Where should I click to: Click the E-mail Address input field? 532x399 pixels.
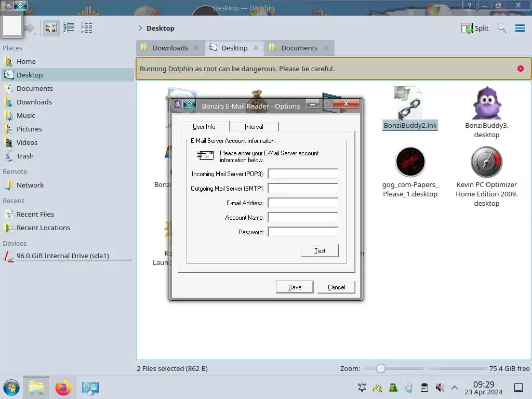303,203
